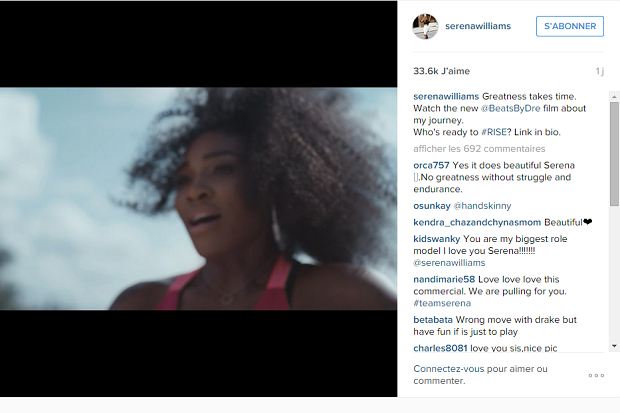Click the comments scrollbar thumb
Screen dimensions: 620x413
coord(614,154)
